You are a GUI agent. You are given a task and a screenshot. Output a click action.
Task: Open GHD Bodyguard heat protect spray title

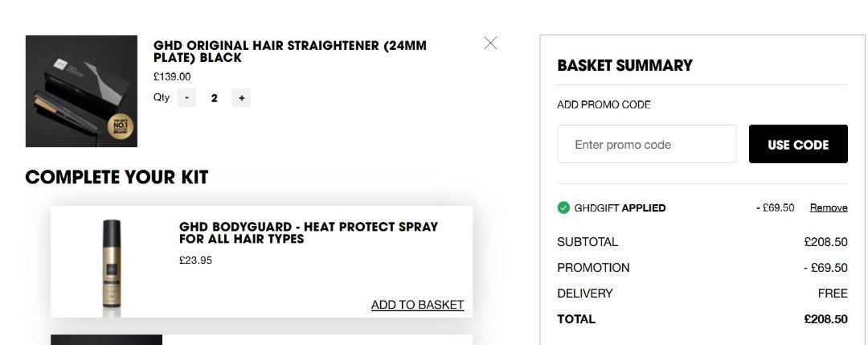[309, 232]
